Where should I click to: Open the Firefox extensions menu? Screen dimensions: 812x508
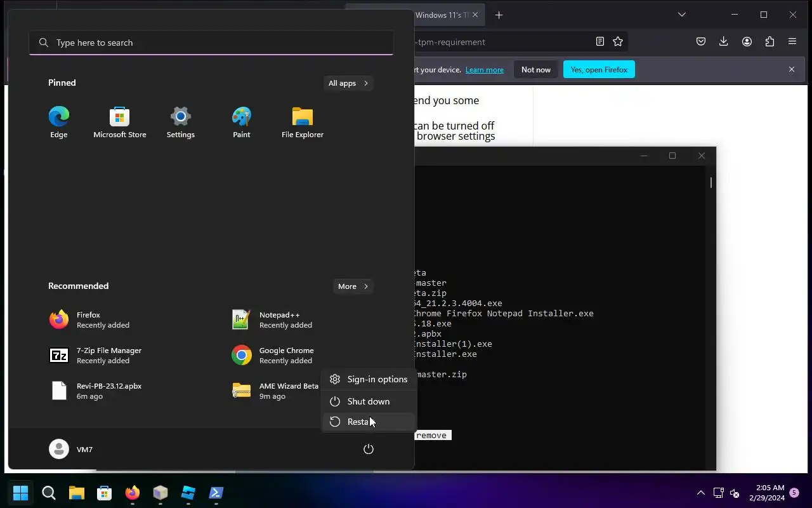[x=769, y=41]
